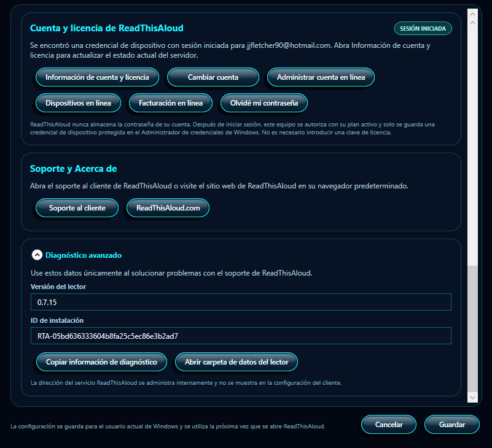This screenshot has height=448, width=492.
Task: Open Soporte al cliente
Action: (x=77, y=208)
